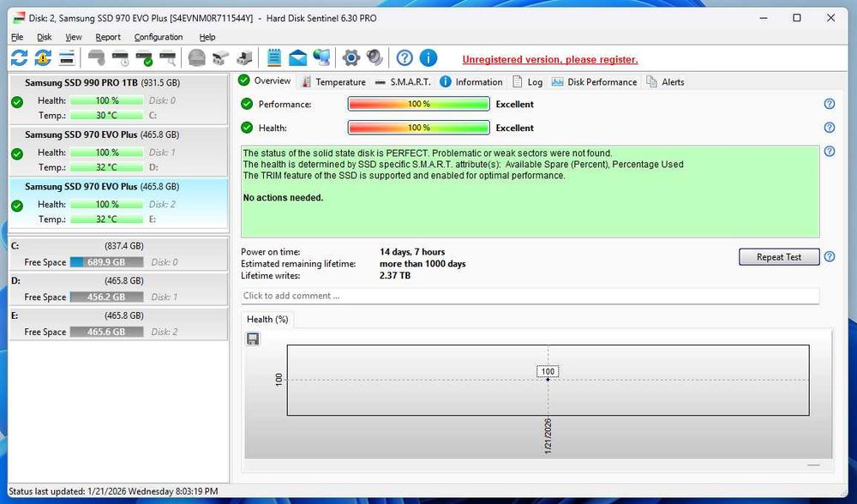Click the green check icon beside Performance
The image size is (857, 504).
[247, 104]
